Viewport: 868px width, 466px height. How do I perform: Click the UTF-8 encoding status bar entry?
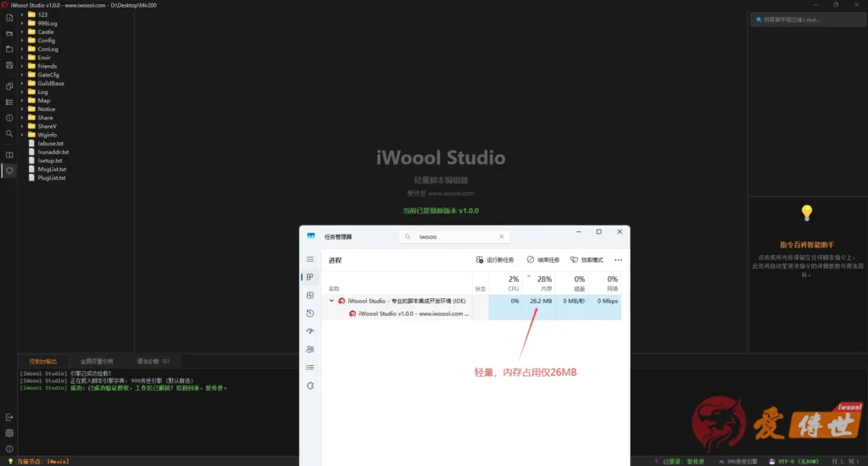coord(793,462)
